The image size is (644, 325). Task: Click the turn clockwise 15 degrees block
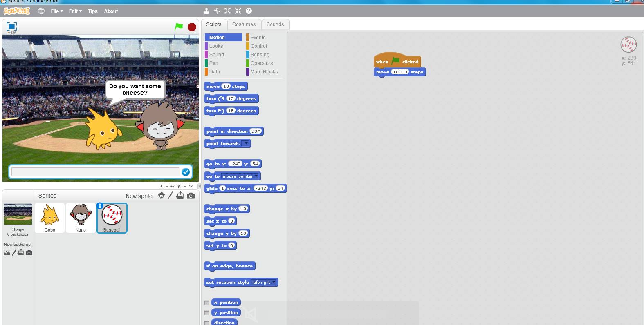[x=231, y=98]
